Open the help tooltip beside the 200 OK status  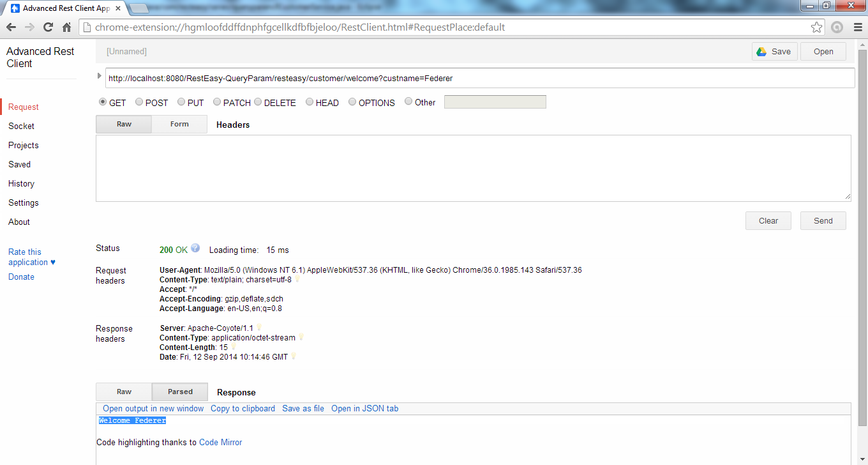pyautogui.click(x=195, y=248)
